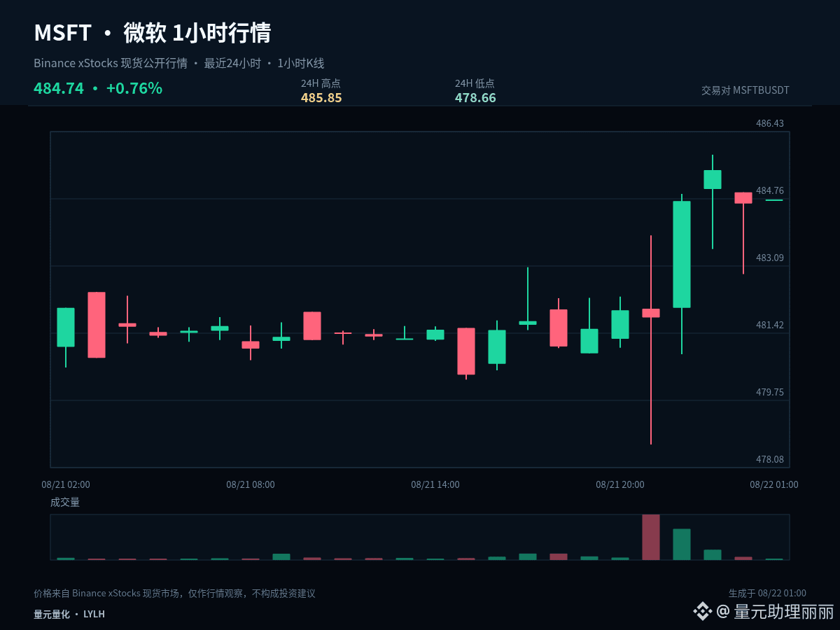This screenshot has height=630, width=840.
Task: Click the large red candle at 08/21 03:00
Action: pos(97,325)
